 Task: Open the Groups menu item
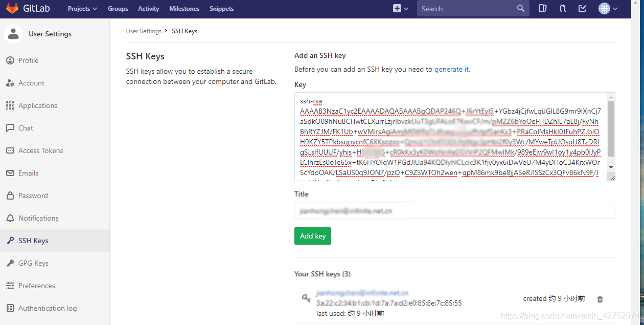[118, 9]
